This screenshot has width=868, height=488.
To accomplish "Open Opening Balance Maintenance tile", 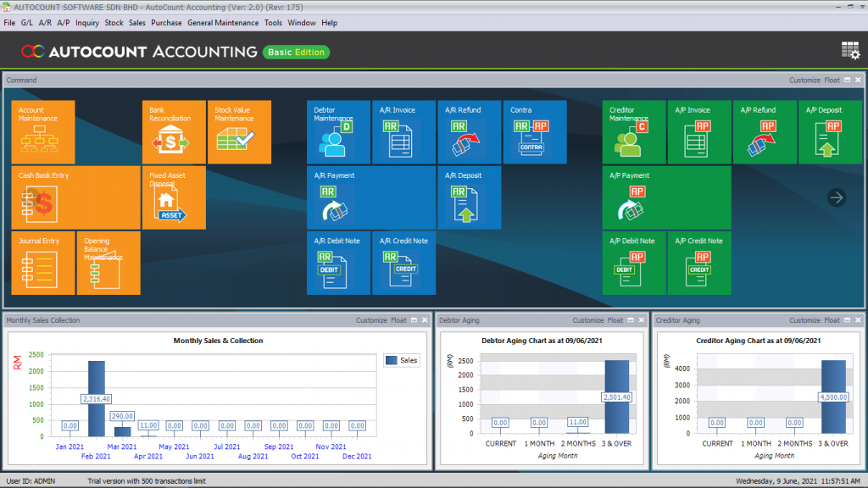I will coord(108,263).
